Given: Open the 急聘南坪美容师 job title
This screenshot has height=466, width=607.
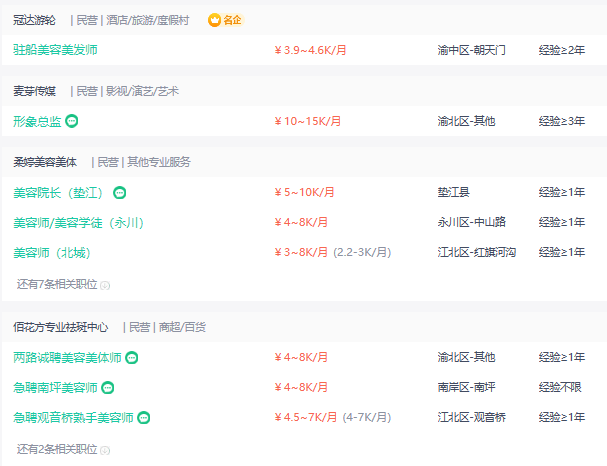Looking at the screenshot, I should click(x=55, y=387).
